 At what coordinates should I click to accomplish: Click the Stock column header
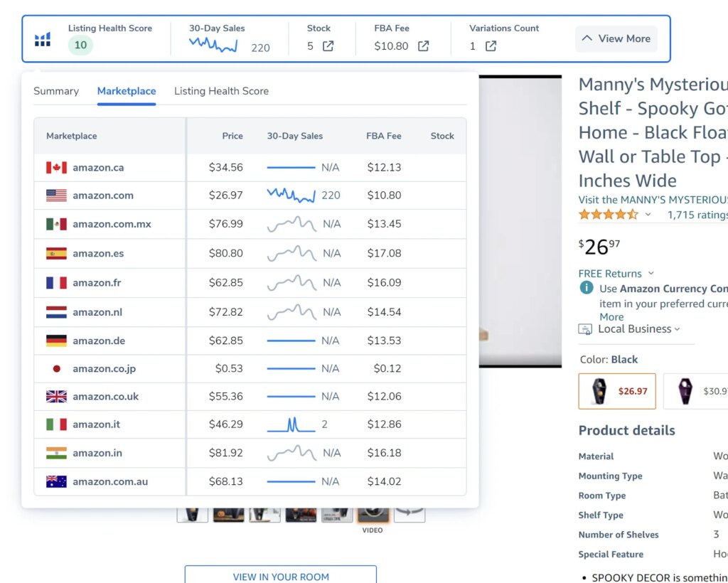[x=442, y=136]
